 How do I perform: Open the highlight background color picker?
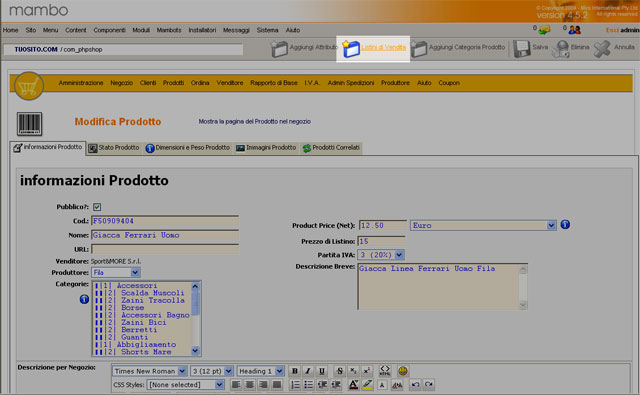click(x=367, y=384)
